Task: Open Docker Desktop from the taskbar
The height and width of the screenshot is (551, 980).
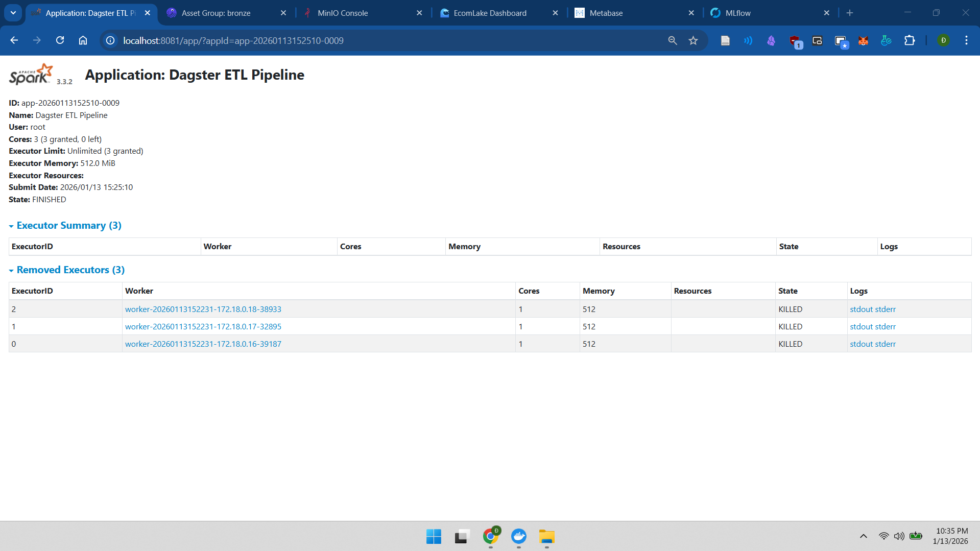Action: pyautogui.click(x=519, y=536)
